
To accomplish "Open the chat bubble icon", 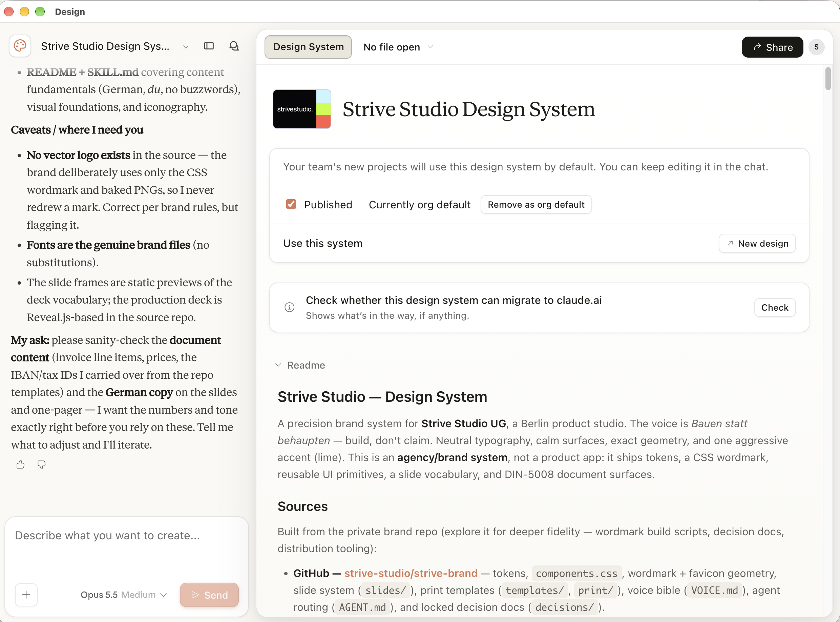I will tap(234, 46).
